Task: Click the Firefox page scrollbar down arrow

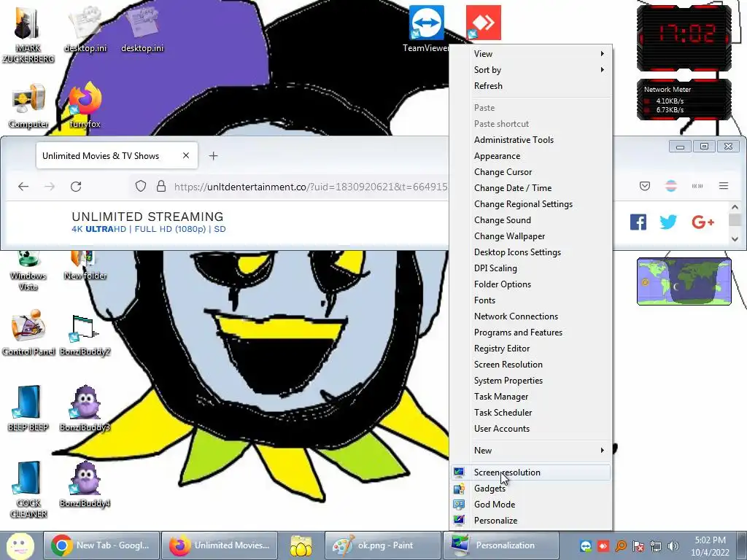Action: (x=735, y=239)
